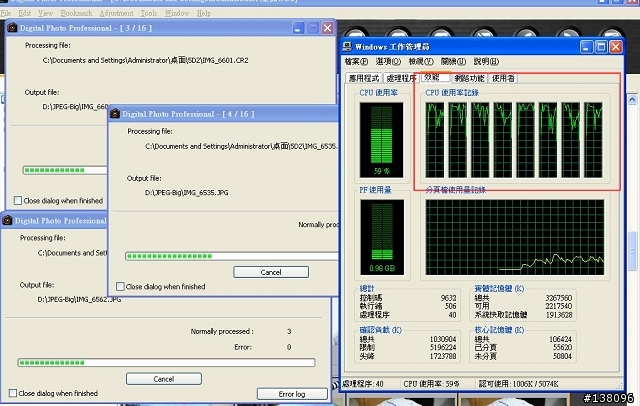Click the 核心記憶體 總共 value 106424
Viewport: 640px width, 406px height.
pos(560,339)
